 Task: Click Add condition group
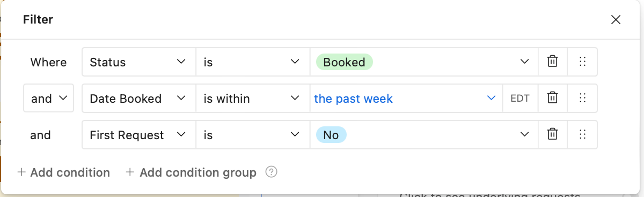pos(191,172)
